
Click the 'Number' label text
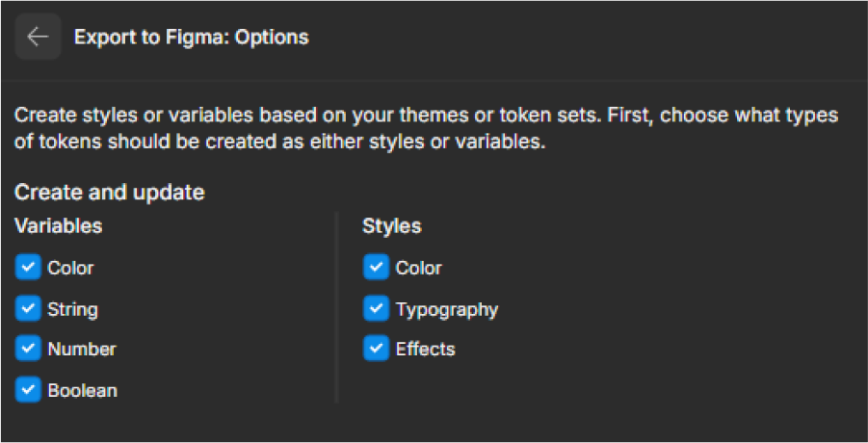82,350
